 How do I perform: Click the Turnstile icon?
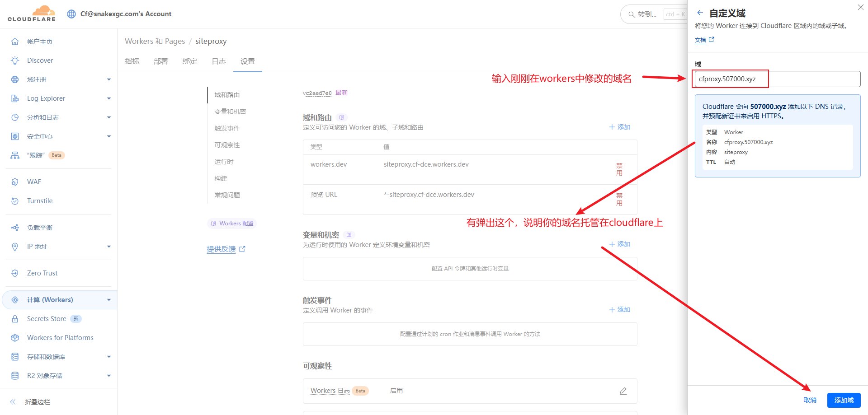click(x=15, y=201)
